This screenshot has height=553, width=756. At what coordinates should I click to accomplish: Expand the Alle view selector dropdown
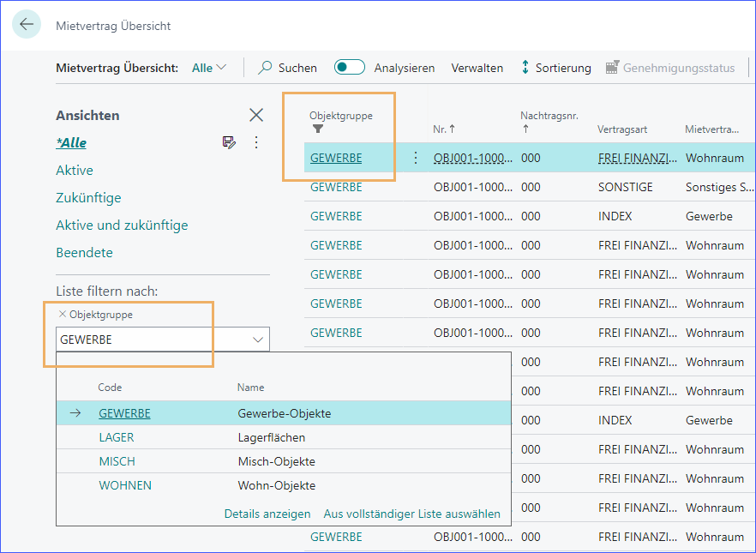(210, 68)
